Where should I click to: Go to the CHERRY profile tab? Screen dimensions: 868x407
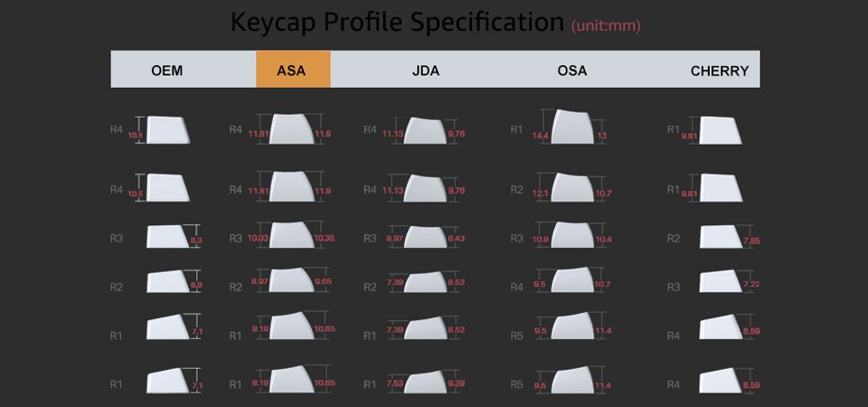(720, 70)
